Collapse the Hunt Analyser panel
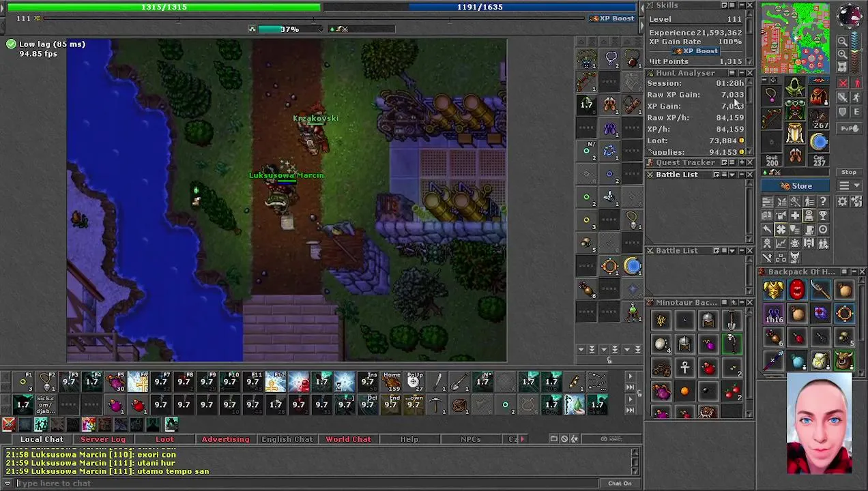Screen dimensions: 868x491 point(742,73)
